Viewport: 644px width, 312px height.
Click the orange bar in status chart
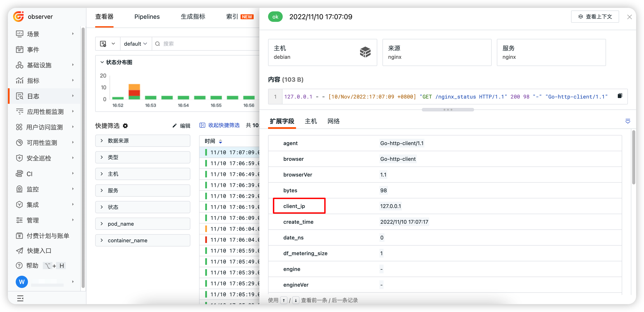point(134,87)
